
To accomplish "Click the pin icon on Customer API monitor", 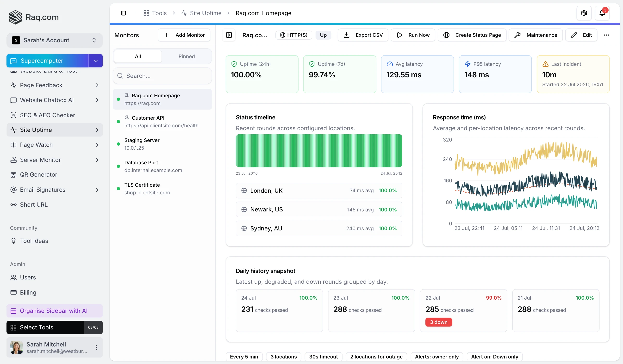I will pyautogui.click(x=127, y=118).
